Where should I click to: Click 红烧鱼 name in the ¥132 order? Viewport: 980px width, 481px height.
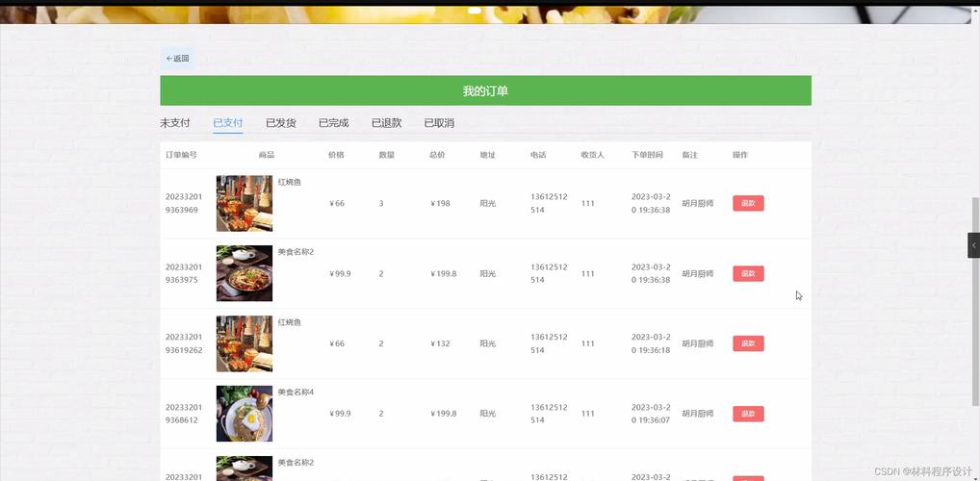point(290,322)
